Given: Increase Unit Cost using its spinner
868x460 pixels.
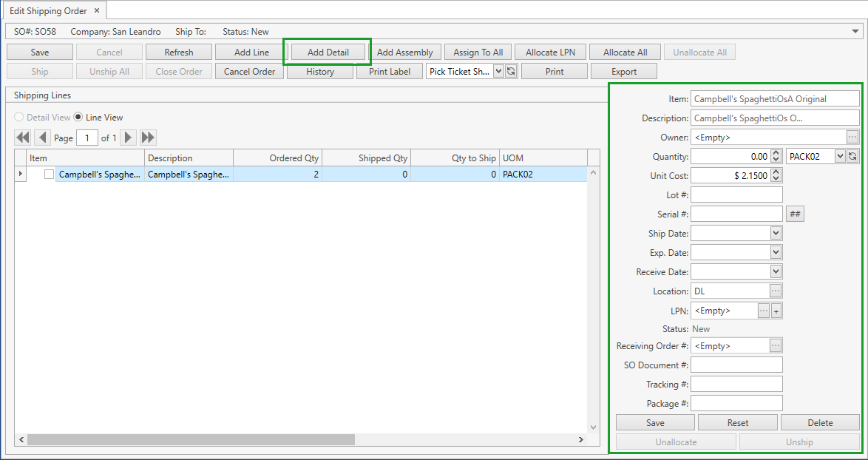Looking at the screenshot, I should [x=777, y=172].
